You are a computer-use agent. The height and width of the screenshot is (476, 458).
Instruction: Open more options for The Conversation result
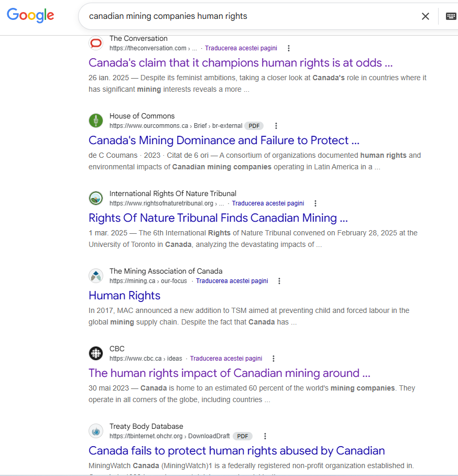click(x=289, y=48)
